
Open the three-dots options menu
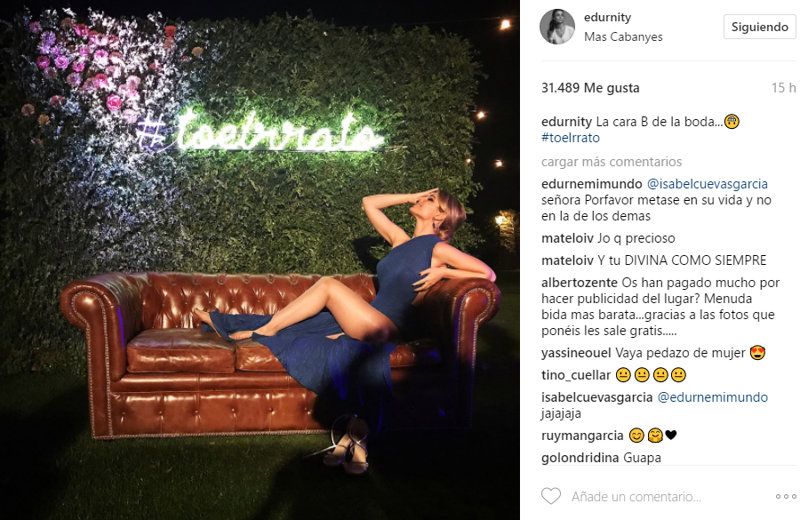tap(786, 497)
